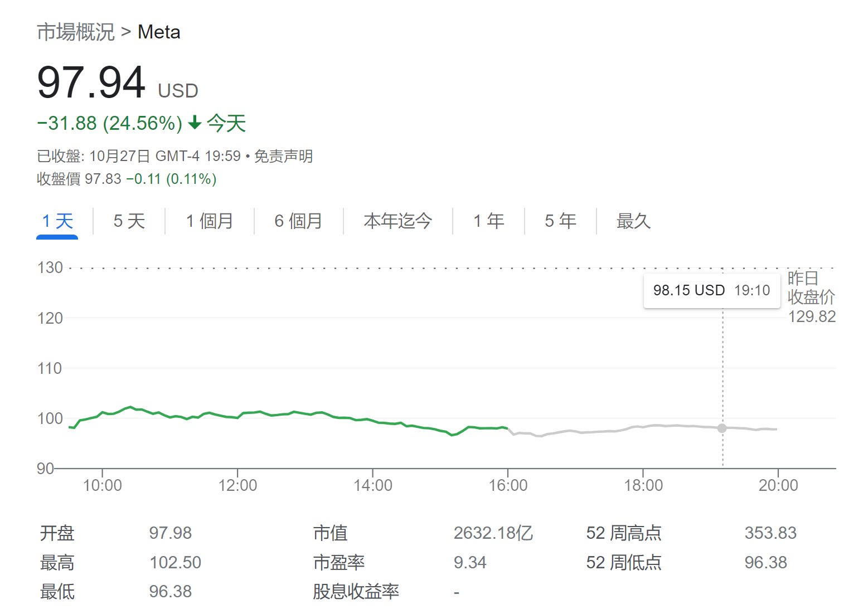Switch to the 5 天 tab
The height and width of the screenshot is (614, 868).
pyautogui.click(x=129, y=221)
